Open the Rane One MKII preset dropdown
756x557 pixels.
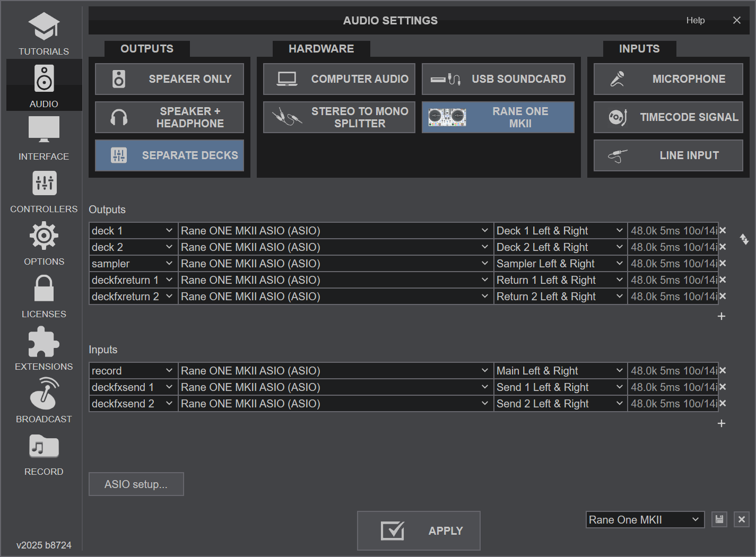click(645, 520)
